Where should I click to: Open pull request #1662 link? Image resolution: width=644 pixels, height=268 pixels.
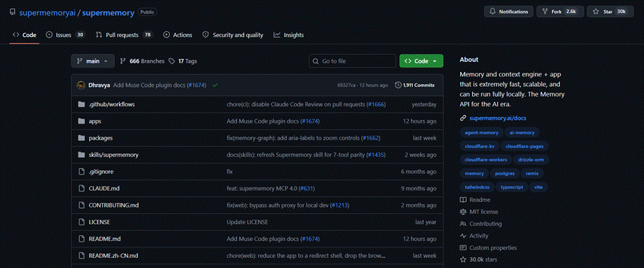tap(371, 138)
